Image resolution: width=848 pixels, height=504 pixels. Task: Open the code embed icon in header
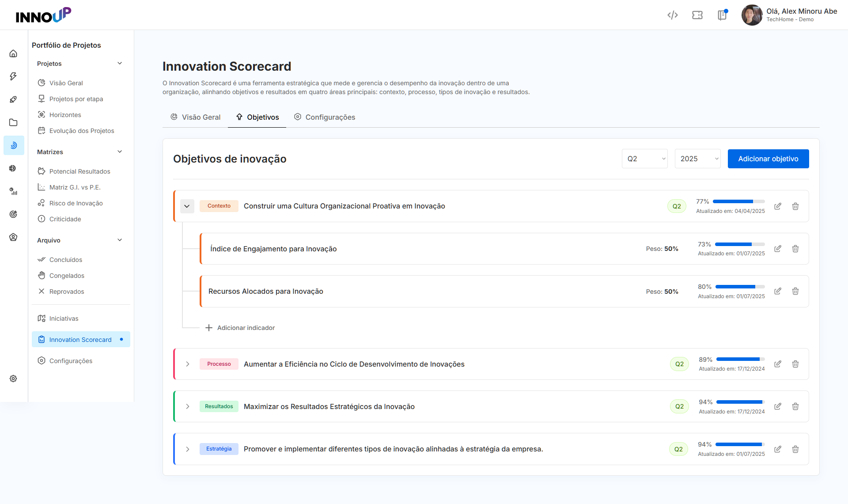pos(672,15)
